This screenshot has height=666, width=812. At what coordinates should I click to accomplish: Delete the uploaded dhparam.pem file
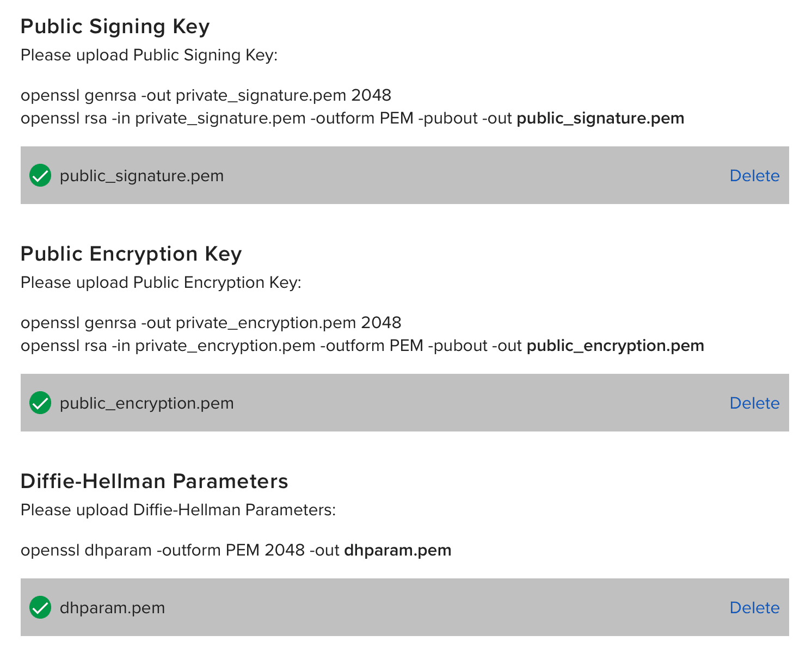754,608
